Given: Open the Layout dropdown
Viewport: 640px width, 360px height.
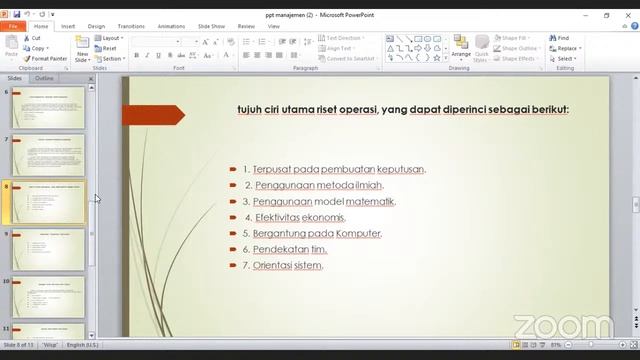Looking at the screenshot, I should click(x=109, y=38).
